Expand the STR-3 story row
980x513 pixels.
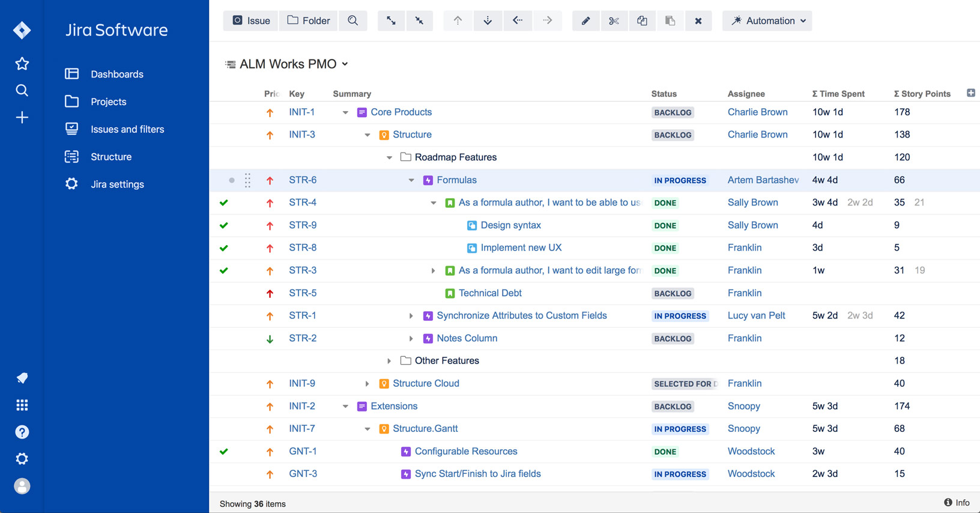click(x=434, y=271)
